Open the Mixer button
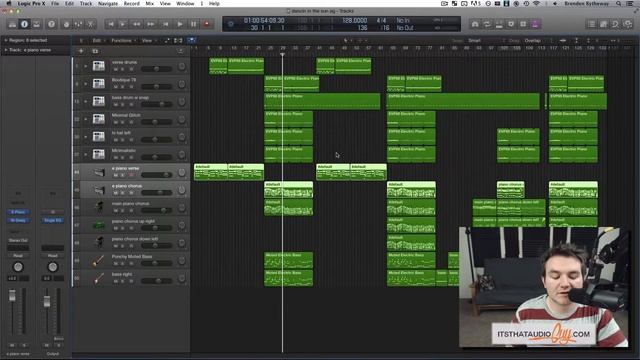Image resolution: width=640 pixels, height=360 pixels. tap(78, 24)
